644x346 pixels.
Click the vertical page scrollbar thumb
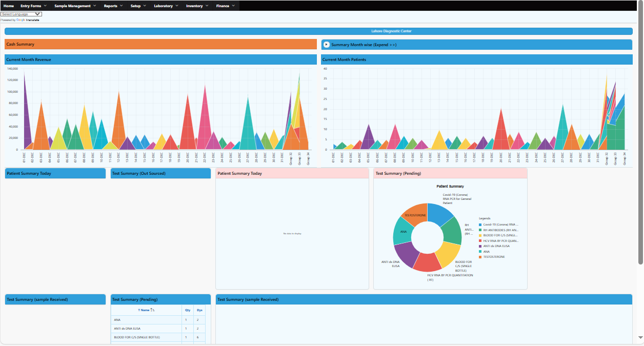[x=640, y=133]
